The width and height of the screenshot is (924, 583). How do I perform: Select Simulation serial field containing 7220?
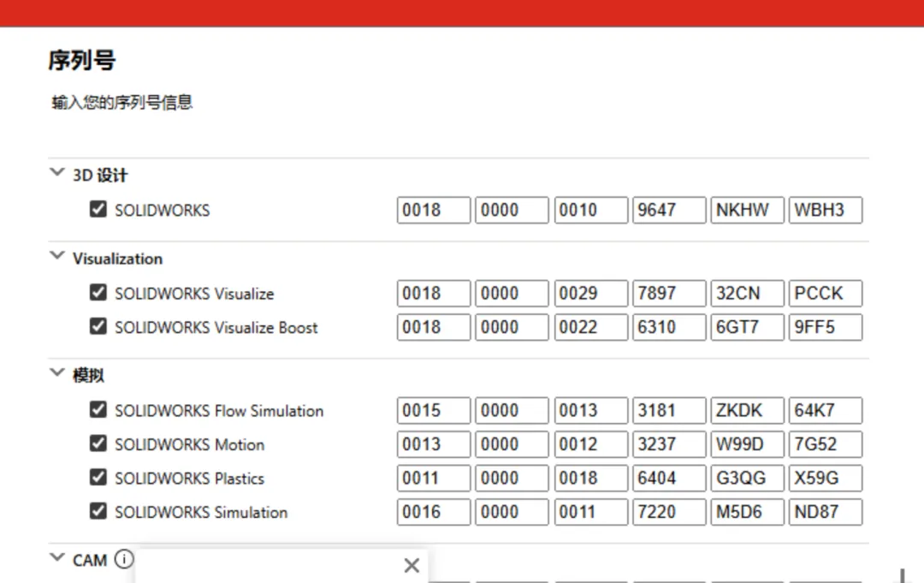pos(669,512)
